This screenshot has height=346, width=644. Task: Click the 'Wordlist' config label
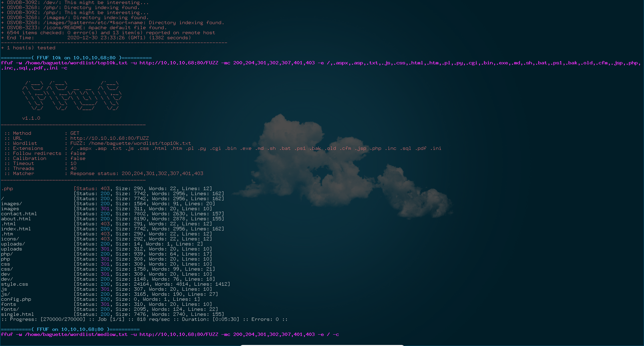point(25,143)
